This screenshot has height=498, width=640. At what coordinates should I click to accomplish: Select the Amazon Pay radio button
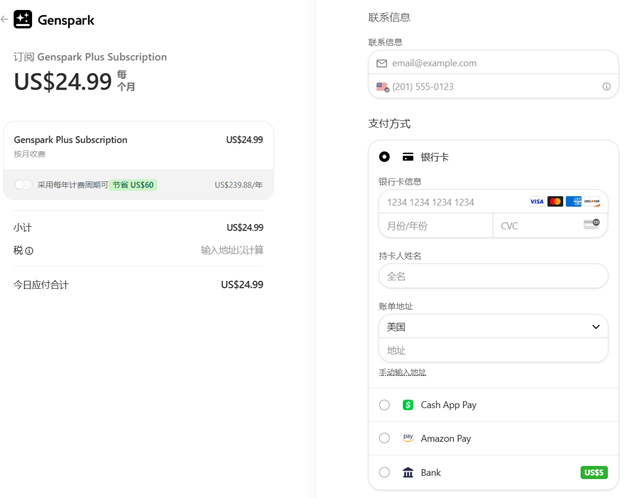coord(384,438)
